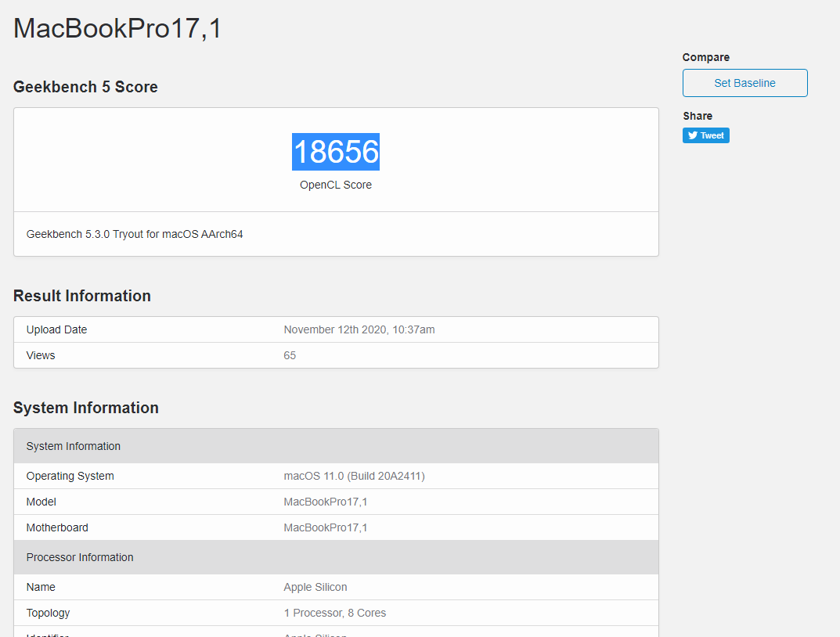Click Apple Silicon value in Name row
Screen dimensions: 840x637
click(315, 587)
